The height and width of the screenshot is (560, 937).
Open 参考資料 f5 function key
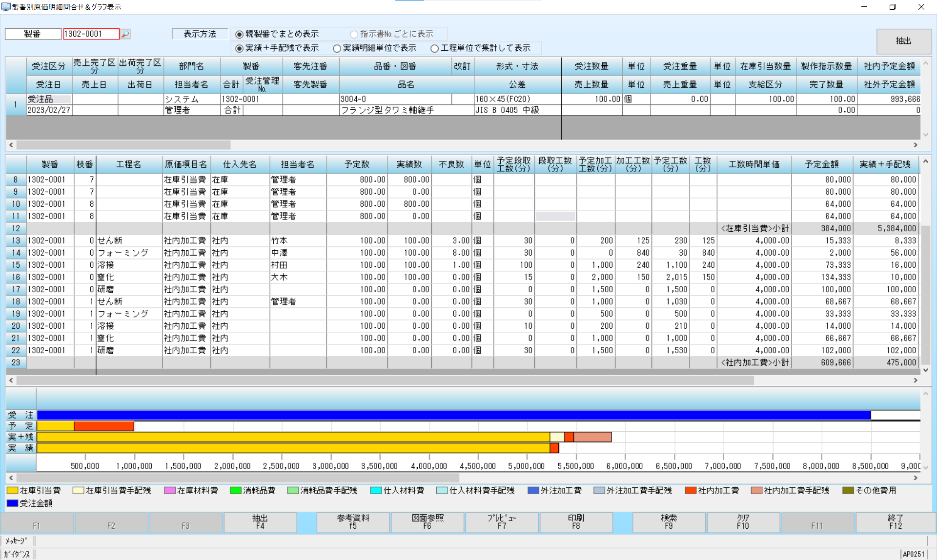pyautogui.click(x=353, y=522)
